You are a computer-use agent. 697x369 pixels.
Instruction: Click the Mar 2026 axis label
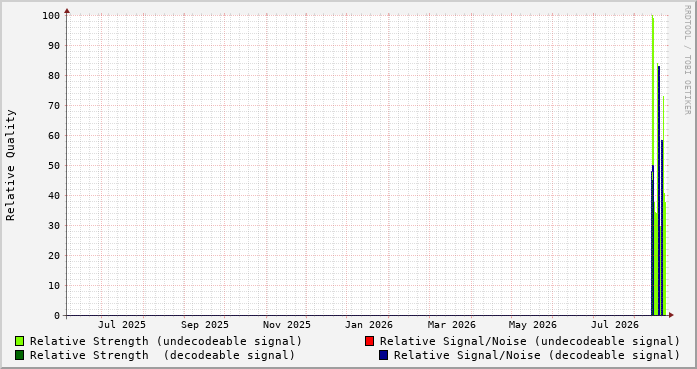point(452,325)
